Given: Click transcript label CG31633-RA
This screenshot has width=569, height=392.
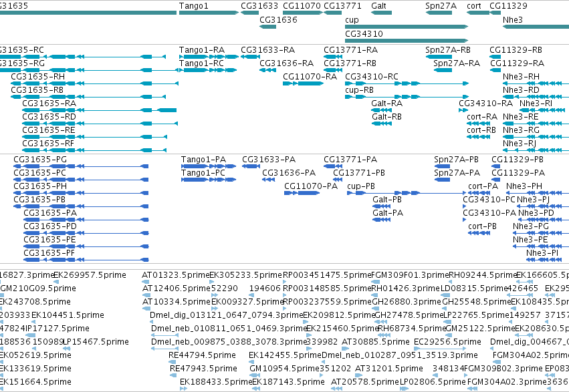Looking at the screenshot, I should pyautogui.click(x=268, y=50).
